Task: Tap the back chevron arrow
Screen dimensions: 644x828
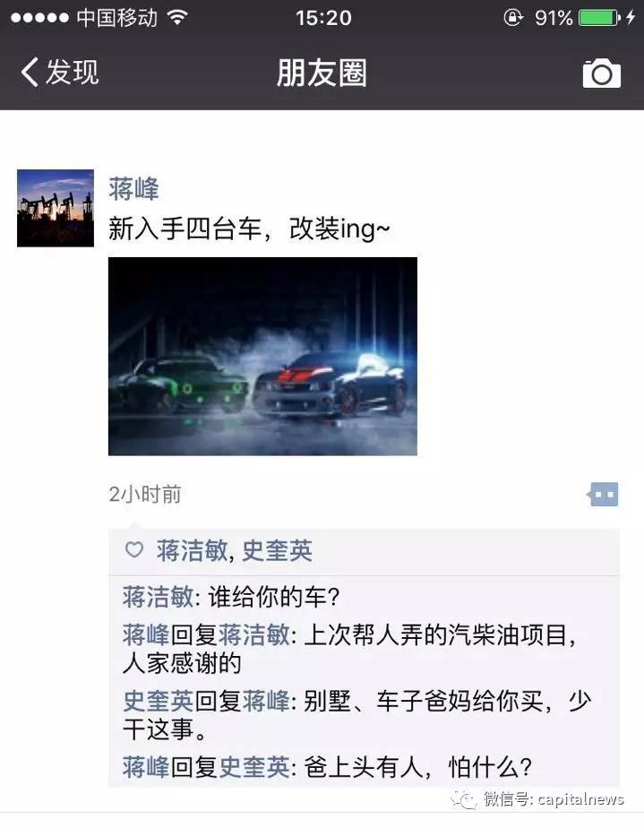Action: pyautogui.click(x=30, y=72)
